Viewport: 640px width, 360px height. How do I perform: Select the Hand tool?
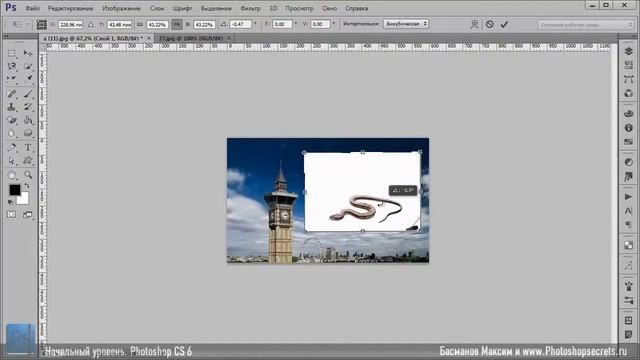pos(12,175)
